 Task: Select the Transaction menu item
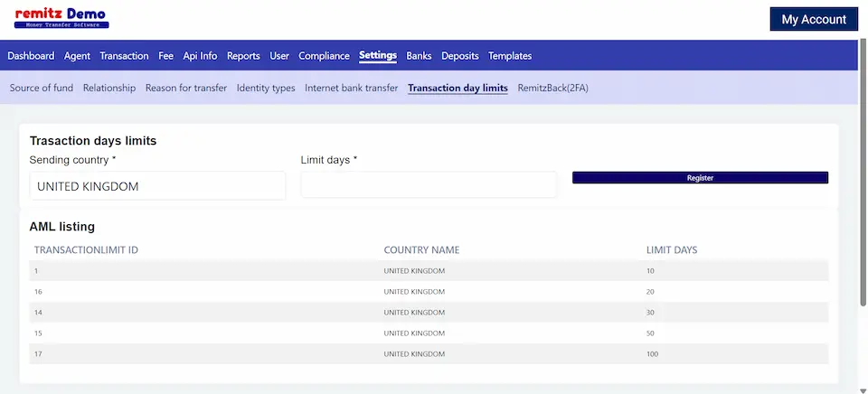point(124,56)
